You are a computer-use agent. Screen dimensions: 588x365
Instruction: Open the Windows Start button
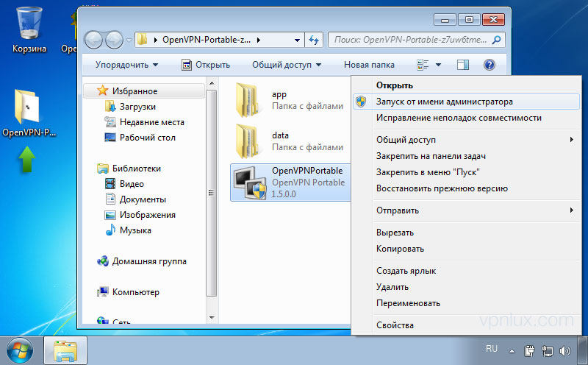tap(19, 351)
